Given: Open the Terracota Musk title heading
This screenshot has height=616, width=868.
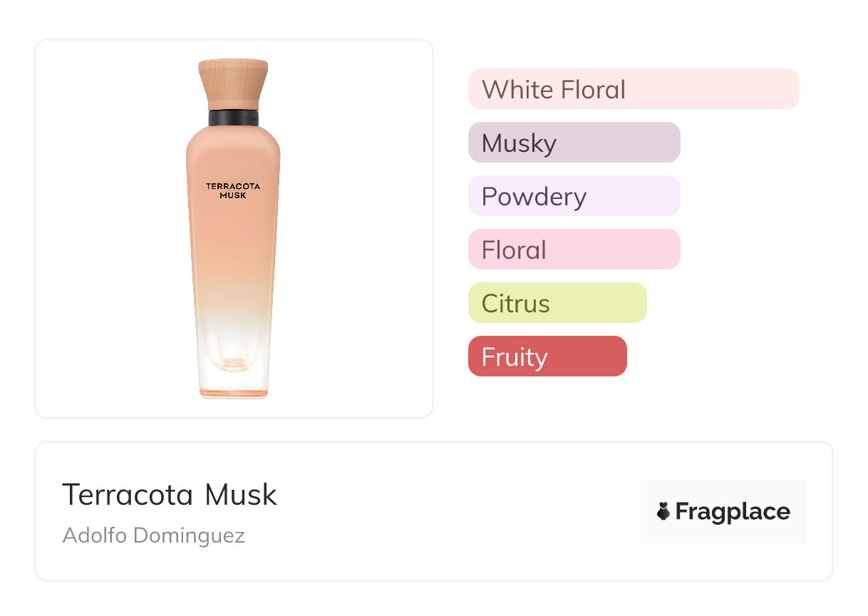Looking at the screenshot, I should pos(170,495).
